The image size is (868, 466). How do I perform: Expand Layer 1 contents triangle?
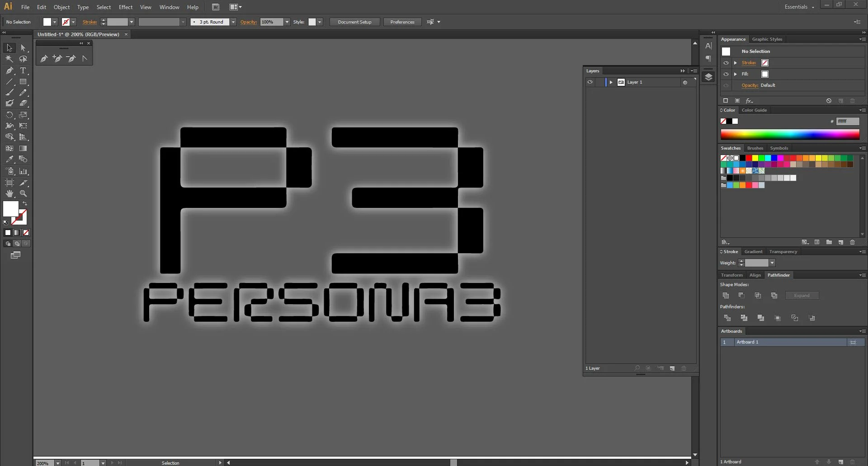click(611, 82)
